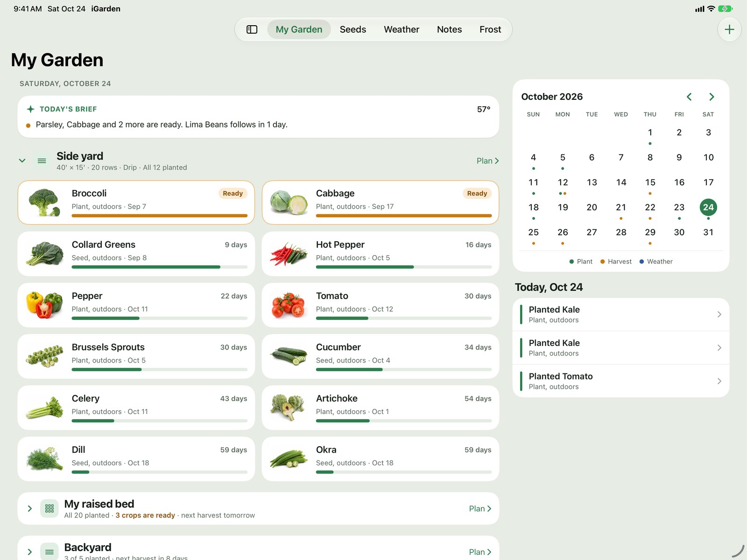This screenshot has width=747, height=560.
Task: Click the Ready badge on Cabbage
Action: click(477, 193)
